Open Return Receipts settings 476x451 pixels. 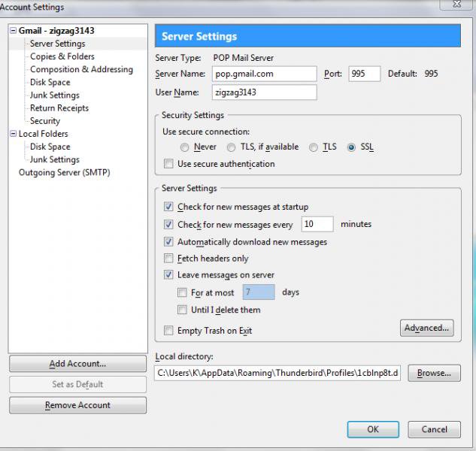59,108
